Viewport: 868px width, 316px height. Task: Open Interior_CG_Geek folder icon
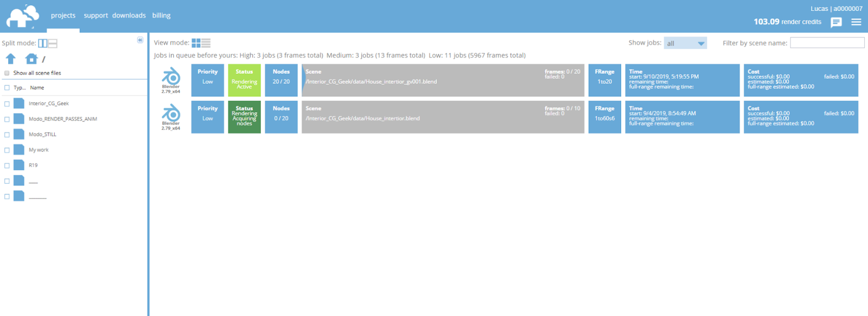pyautogui.click(x=19, y=103)
